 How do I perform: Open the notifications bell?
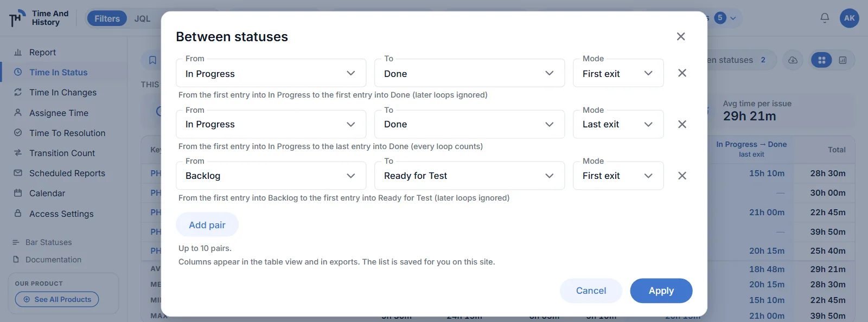click(x=825, y=18)
